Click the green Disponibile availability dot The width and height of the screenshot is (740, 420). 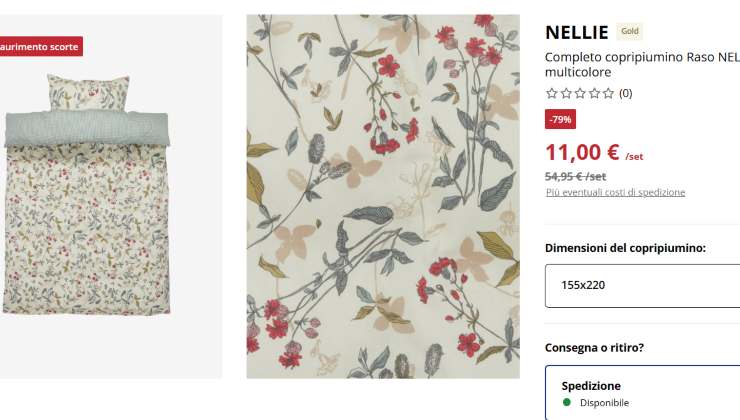coord(567,402)
